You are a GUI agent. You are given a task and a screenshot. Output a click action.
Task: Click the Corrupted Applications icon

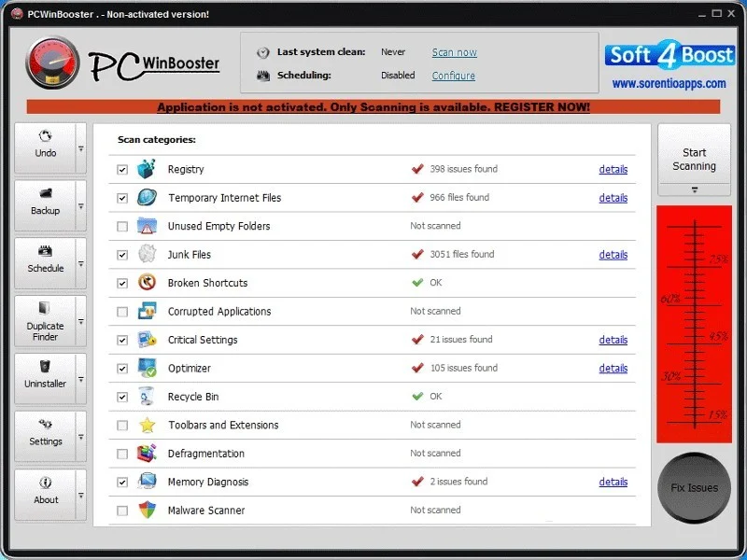pyautogui.click(x=147, y=312)
